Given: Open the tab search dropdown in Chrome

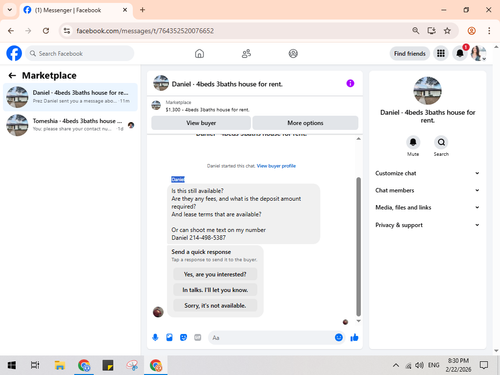Looking at the screenshot, I should 10,10.
